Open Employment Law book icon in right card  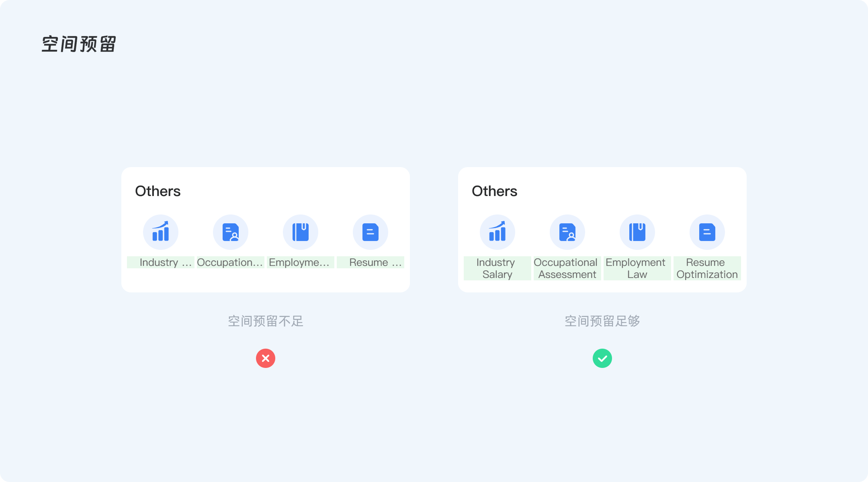pos(637,232)
